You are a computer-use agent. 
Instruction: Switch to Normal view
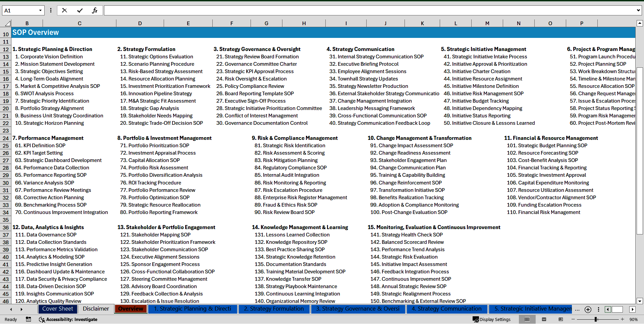click(527, 319)
